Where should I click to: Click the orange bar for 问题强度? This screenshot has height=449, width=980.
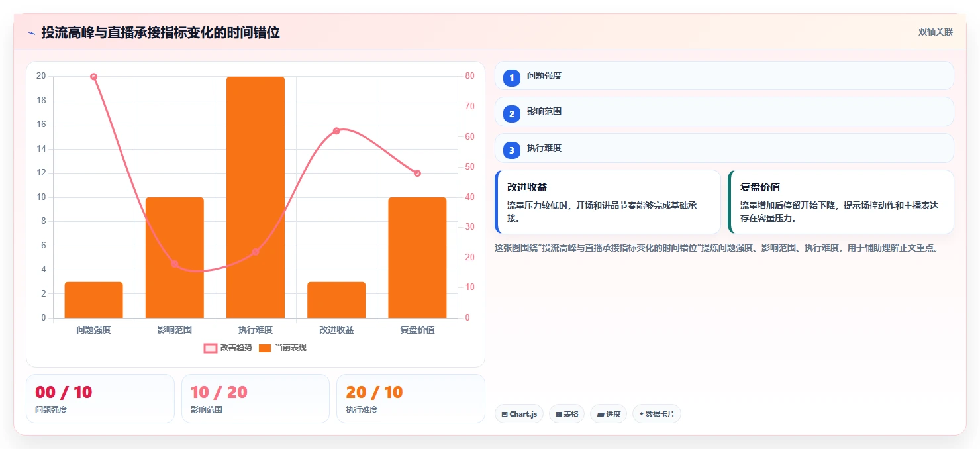(93, 300)
